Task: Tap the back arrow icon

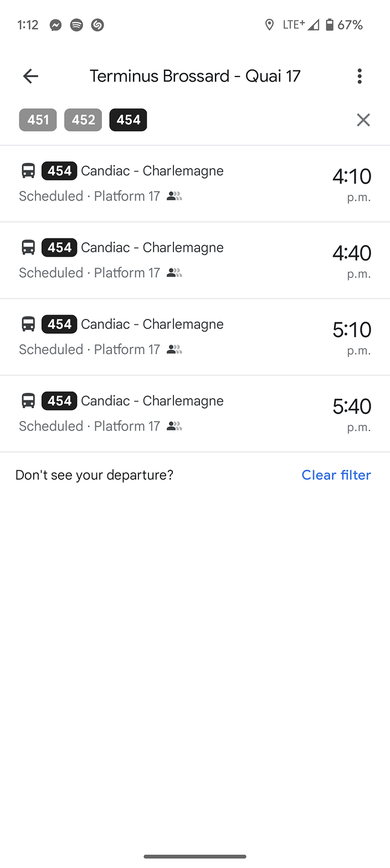Action: [30, 76]
